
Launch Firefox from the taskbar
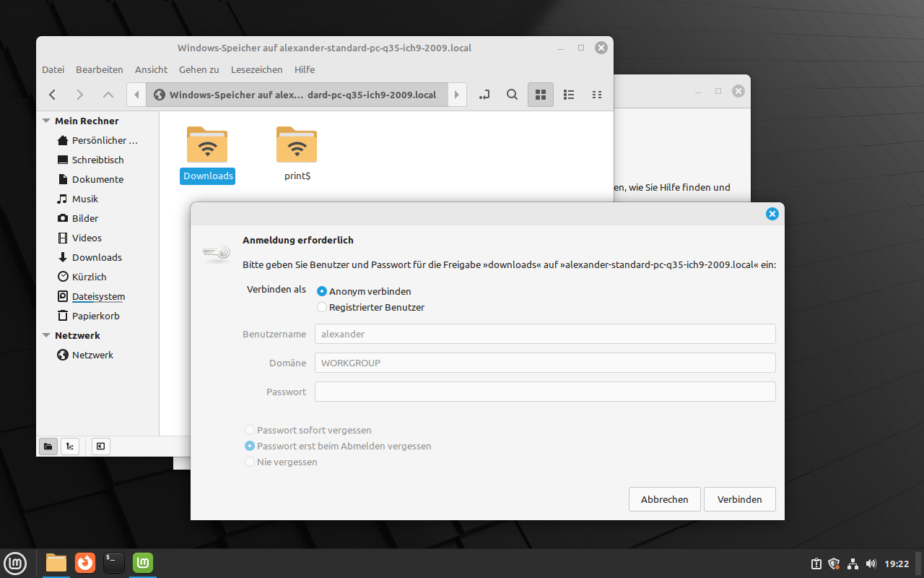(x=85, y=563)
